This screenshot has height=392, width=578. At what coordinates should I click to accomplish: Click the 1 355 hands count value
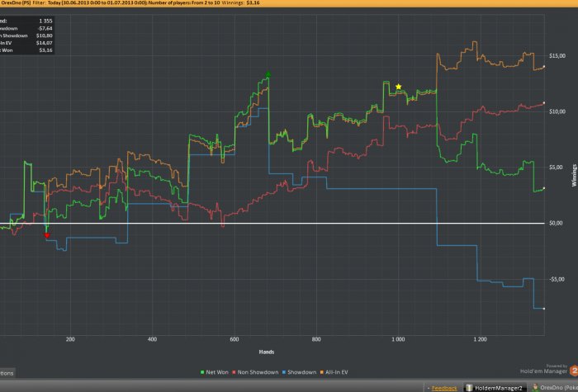point(45,21)
